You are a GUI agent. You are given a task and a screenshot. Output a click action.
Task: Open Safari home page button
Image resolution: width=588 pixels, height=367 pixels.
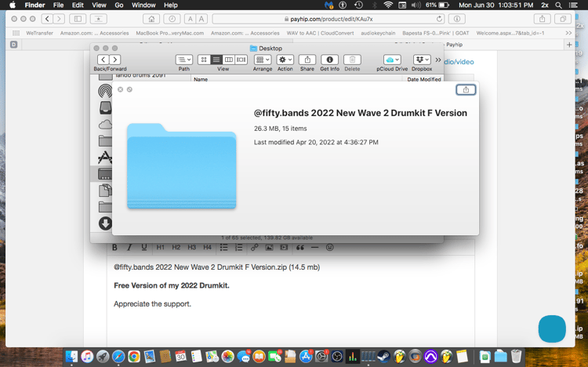(151, 19)
